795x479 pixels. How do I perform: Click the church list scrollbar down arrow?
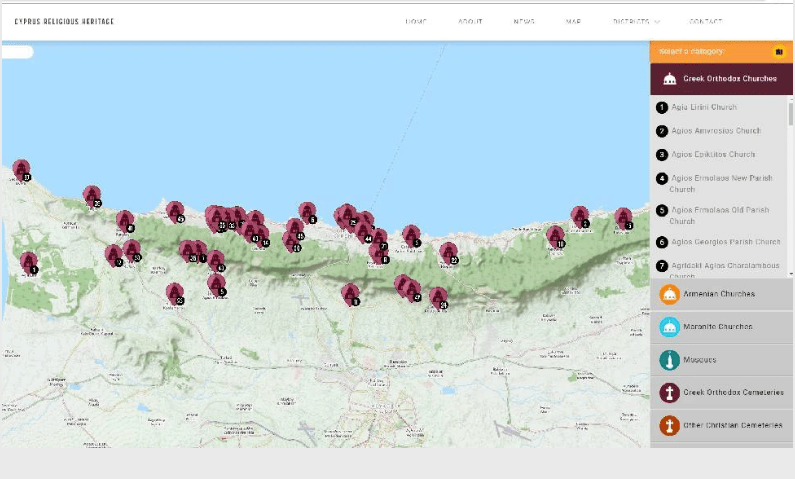click(x=790, y=275)
